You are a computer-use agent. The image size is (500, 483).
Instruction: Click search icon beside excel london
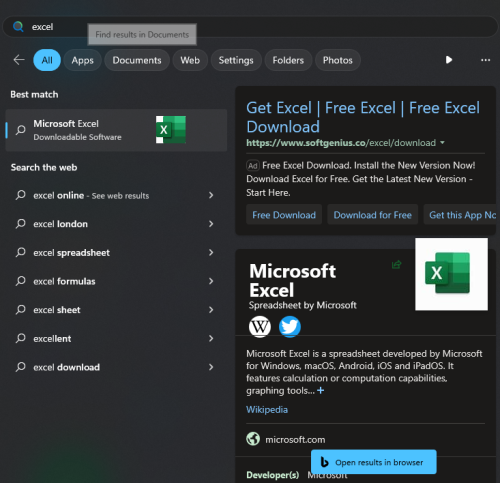point(21,224)
